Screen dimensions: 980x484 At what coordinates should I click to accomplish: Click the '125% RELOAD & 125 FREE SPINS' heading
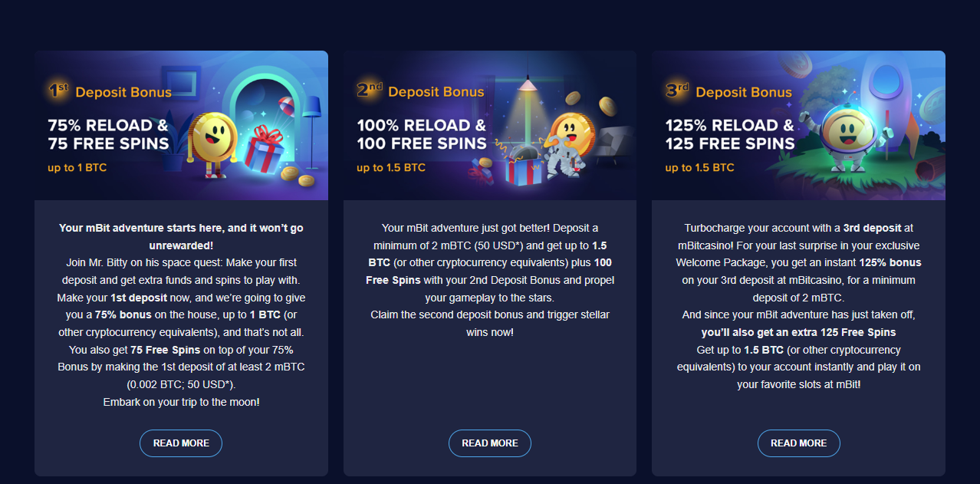point(730,134)
